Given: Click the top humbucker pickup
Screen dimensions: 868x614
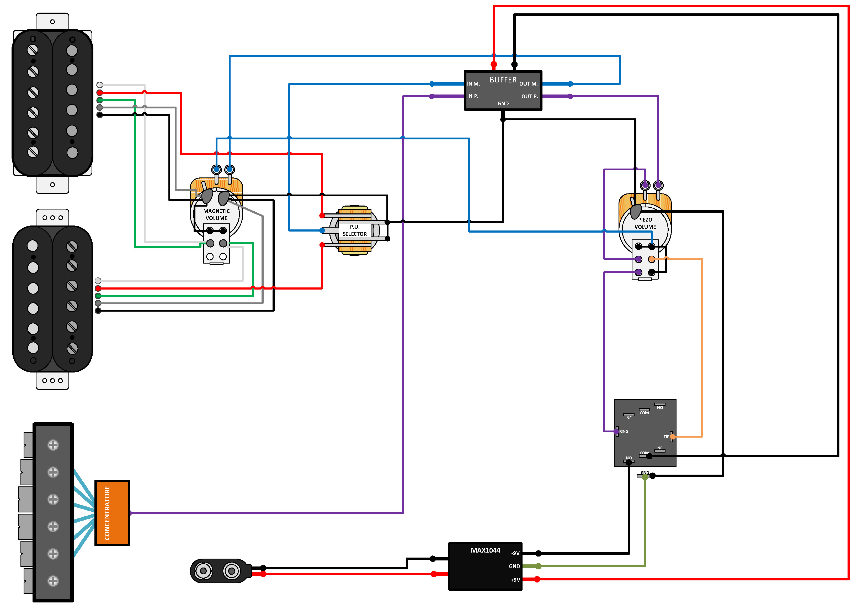Looking at the screenshot, I should coord(52,103).
